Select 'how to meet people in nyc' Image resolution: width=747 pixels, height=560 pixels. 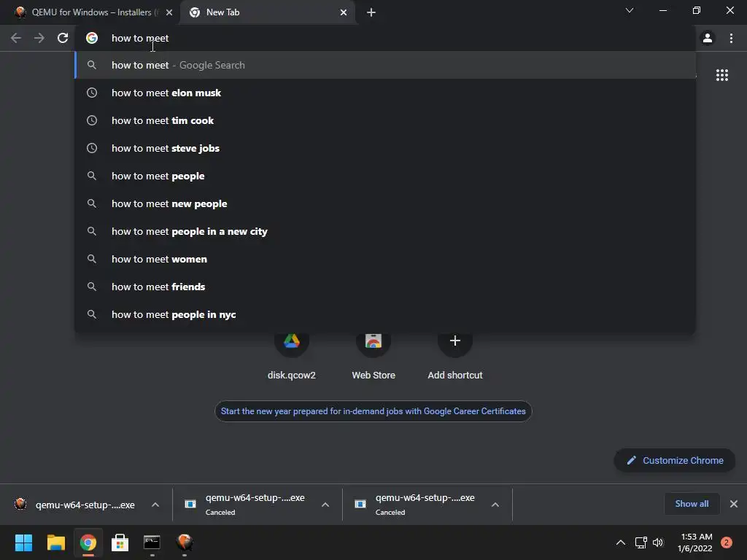pyautogui.click(x=385, y=314)
